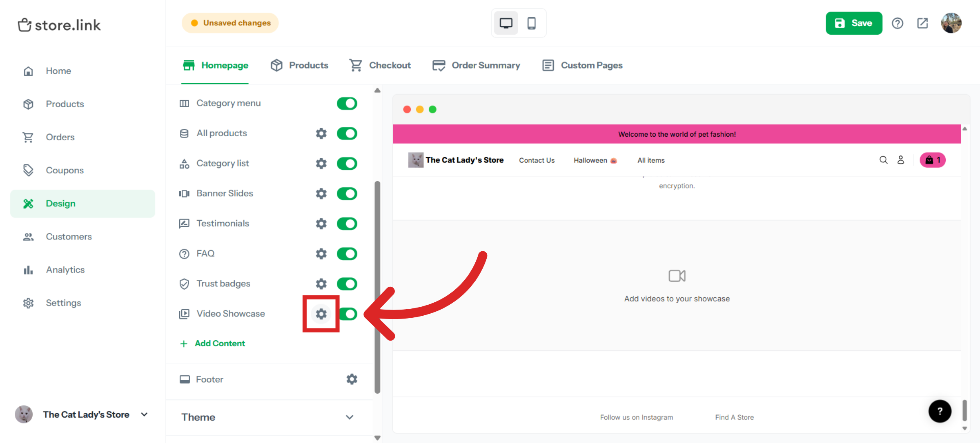980x443 pixels.
Task: Open settings gear for All products
Action: point(321,133)
